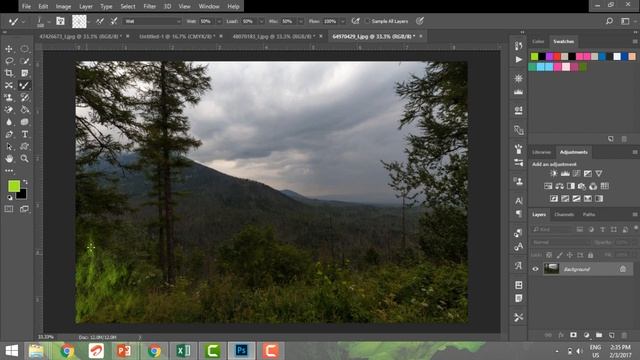This screenshot has height=360, width=640.
Task: Open Excel from the taskbar
Action: pos(184,350)
